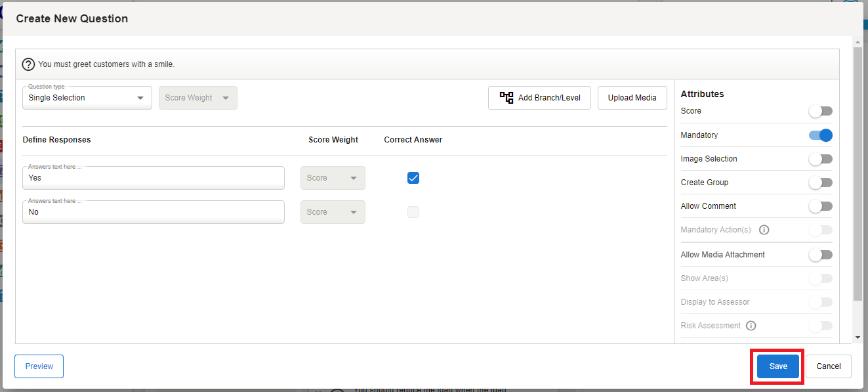Turn off the Mandatory toggle
Screen dimensions: 868x392
click(x=820, y=135)
